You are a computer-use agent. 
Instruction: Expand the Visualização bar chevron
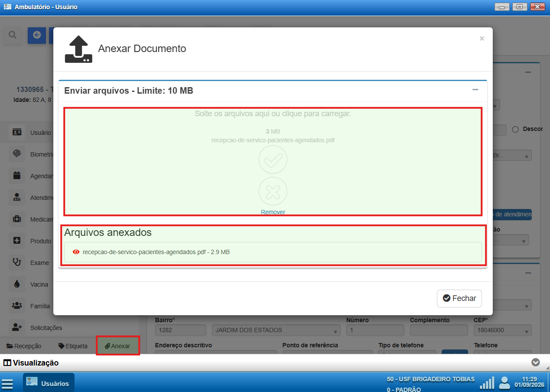coord(536,363)
